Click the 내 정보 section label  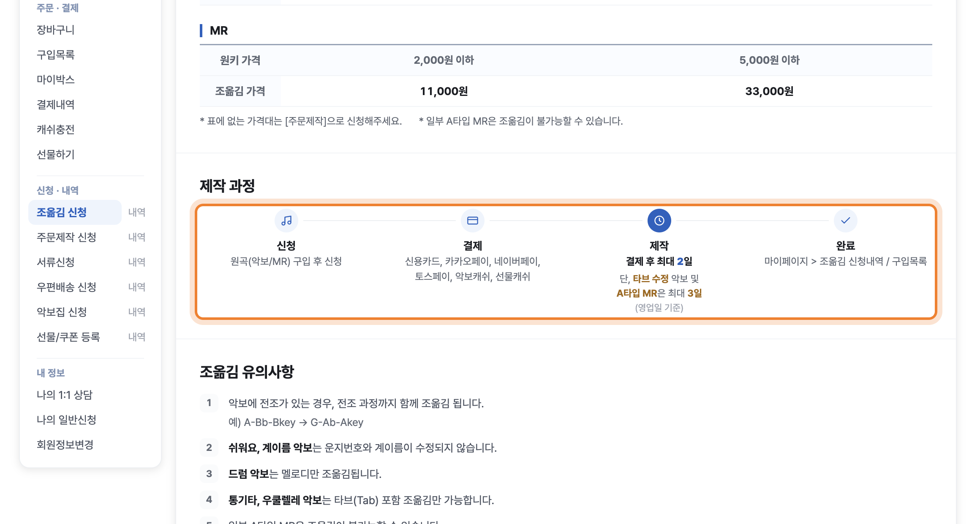51,373
